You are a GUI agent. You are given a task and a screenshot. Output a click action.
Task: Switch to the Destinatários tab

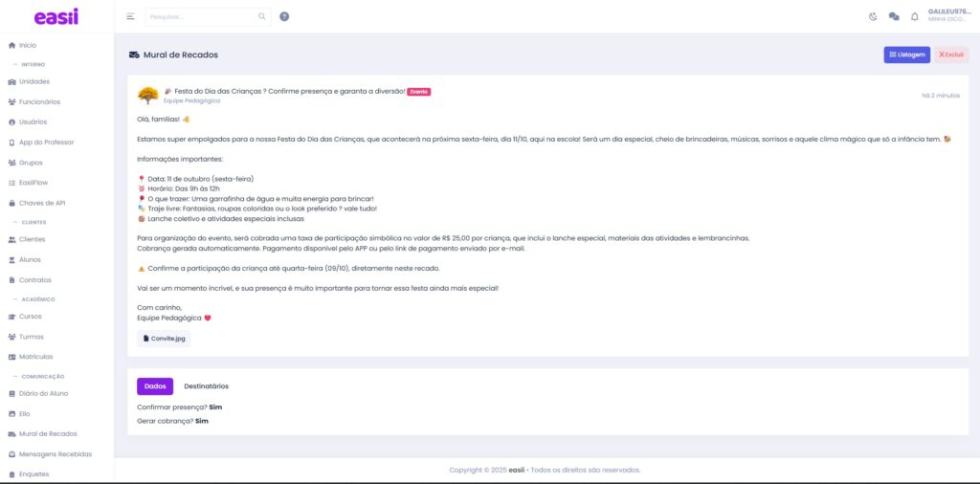(206, 386)
